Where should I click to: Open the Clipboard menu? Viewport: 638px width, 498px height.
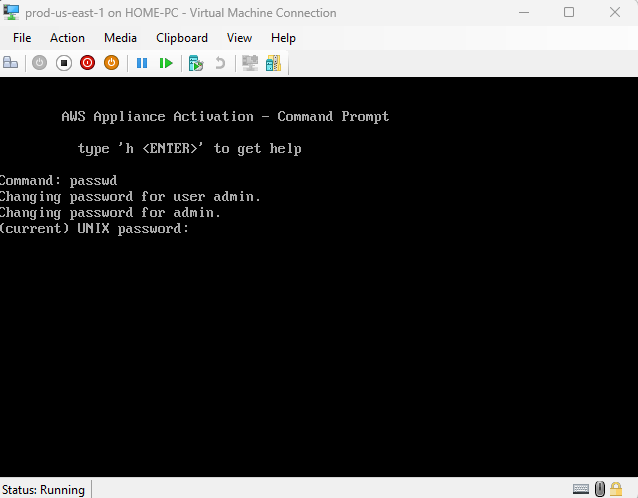tap(182, 38)
